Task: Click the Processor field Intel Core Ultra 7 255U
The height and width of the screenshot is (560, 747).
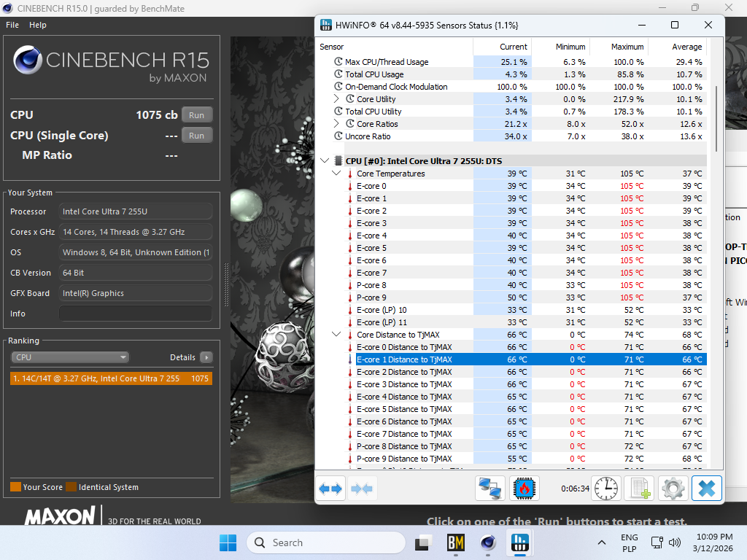Action: pos(136,211)
